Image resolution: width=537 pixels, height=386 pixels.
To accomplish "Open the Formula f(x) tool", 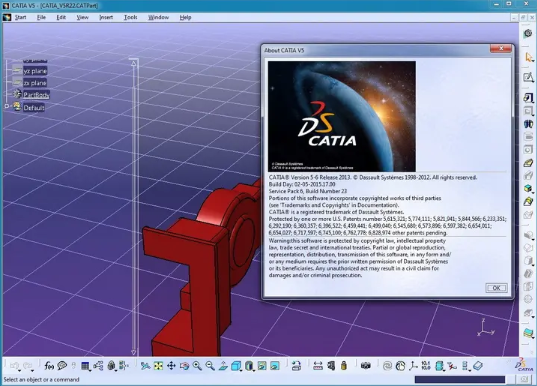I will (49, 366).
